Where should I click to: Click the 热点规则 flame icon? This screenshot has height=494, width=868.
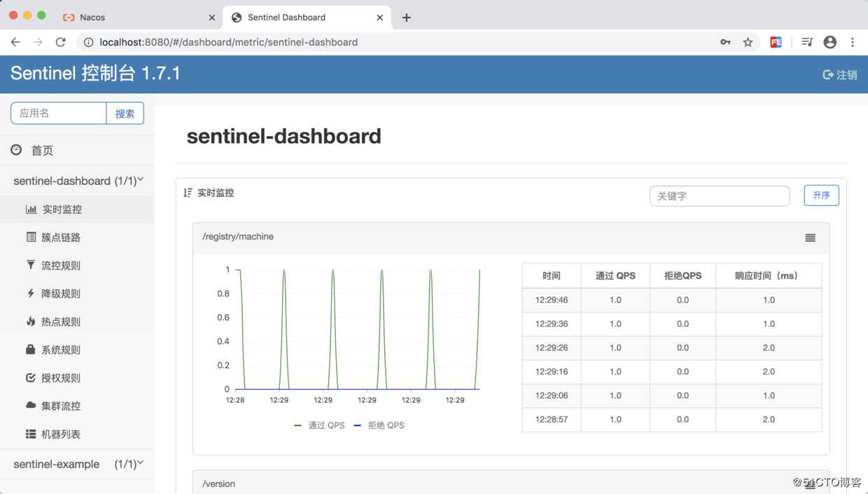point(31,321)
